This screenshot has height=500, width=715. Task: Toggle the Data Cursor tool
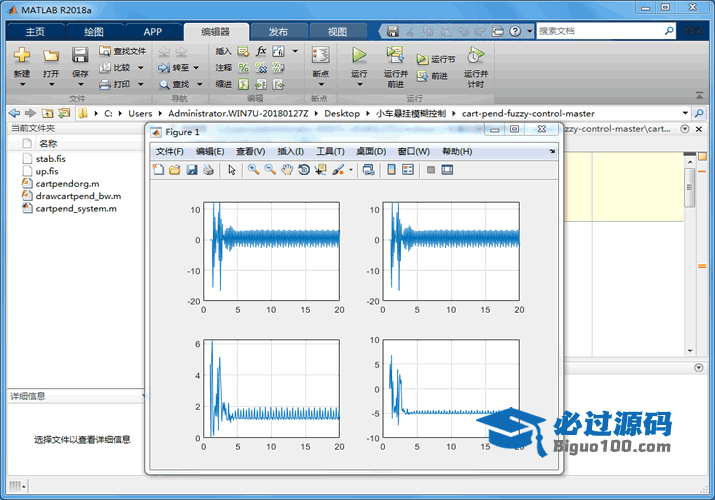click(x=321, y=170)
